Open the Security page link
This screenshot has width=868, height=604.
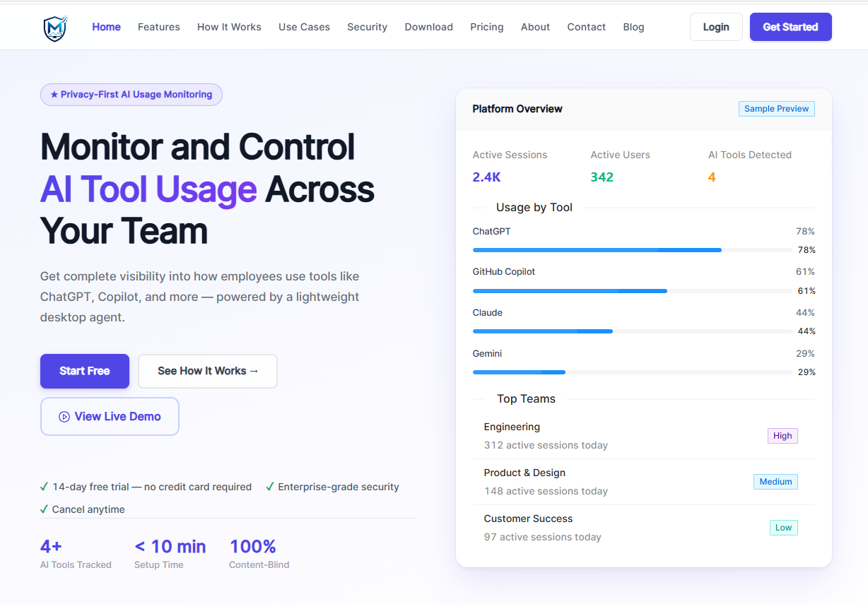pos(367,27)
